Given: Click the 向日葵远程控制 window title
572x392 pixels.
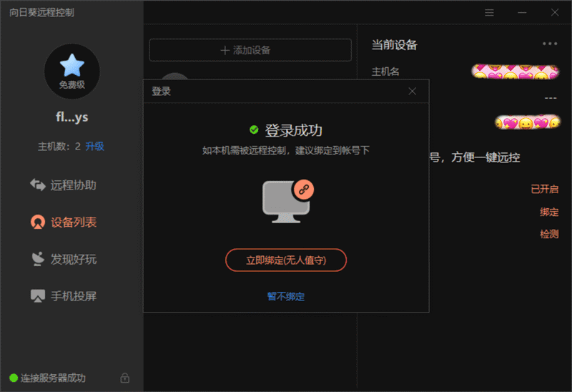Looking at the screenshot, I should point(41,12).
